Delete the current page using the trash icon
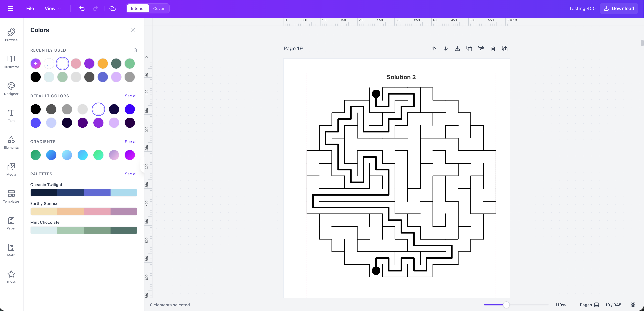Image resolution: width=644 pixels, height=311 pixels. point(493,49)
